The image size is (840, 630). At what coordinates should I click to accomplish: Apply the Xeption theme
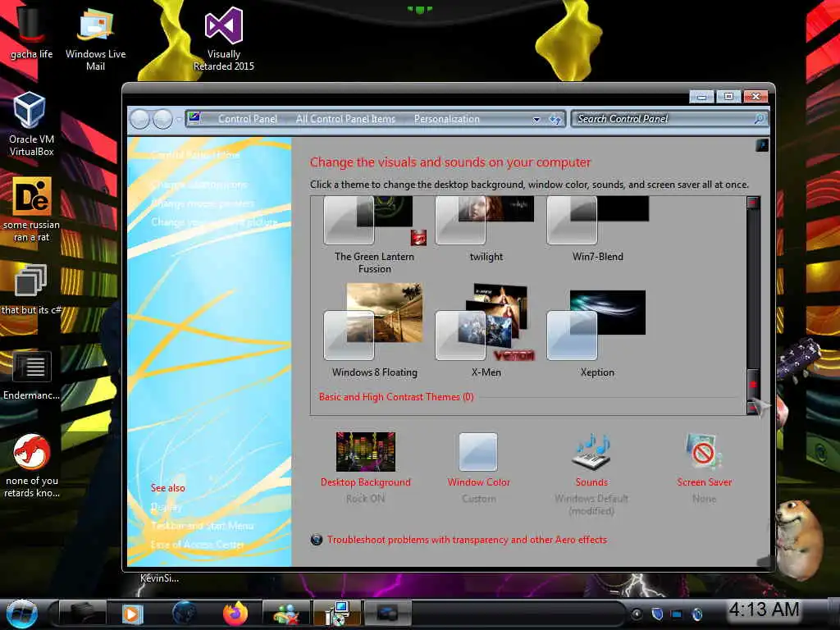(597, 333)
